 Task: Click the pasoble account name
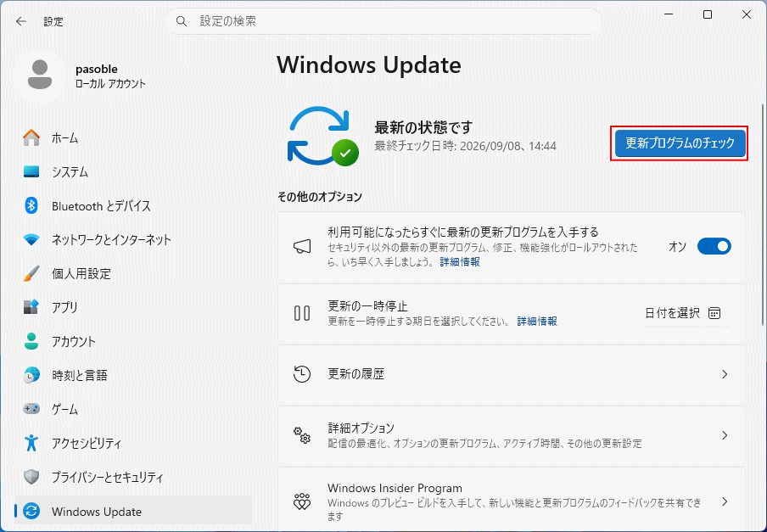(97, 69)
